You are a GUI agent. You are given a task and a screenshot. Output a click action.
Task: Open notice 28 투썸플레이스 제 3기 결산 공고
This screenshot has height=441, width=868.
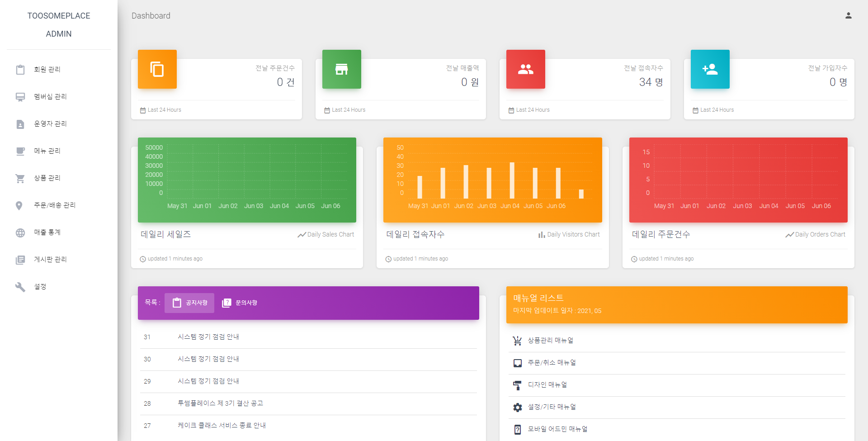220,403
